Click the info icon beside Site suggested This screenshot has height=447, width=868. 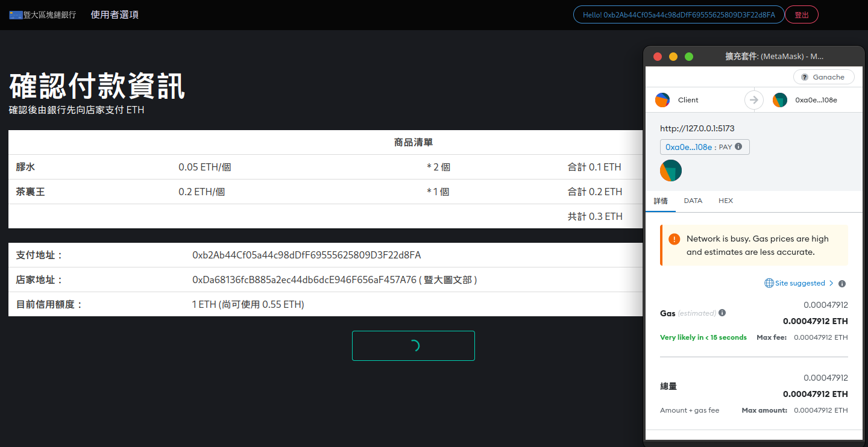(842, 284)
